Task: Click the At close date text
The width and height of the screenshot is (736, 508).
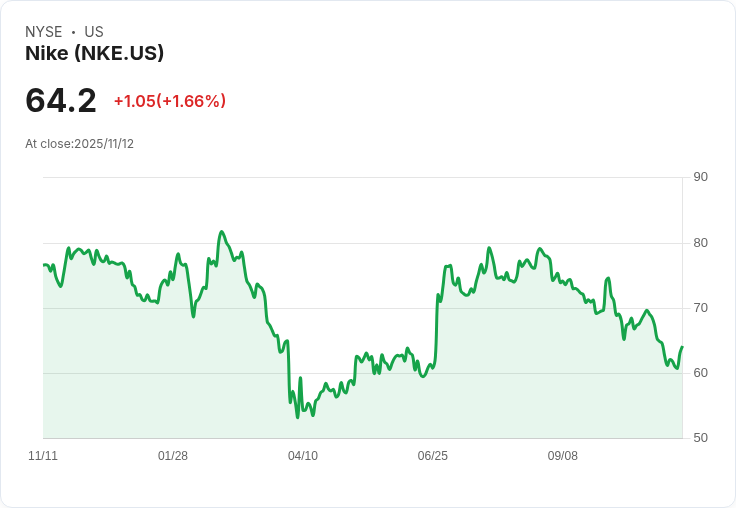Action: click(x=79, y=144)
